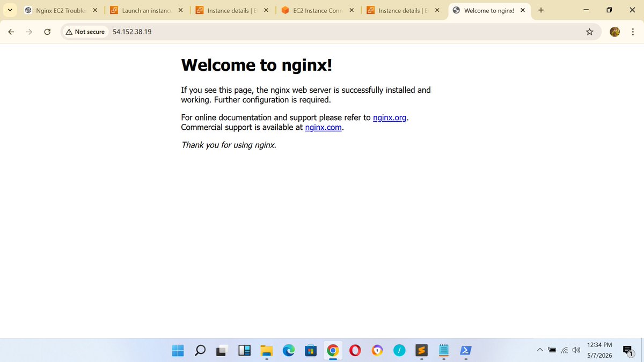Open Sublime Text from the taskbar

pos(421,351)
